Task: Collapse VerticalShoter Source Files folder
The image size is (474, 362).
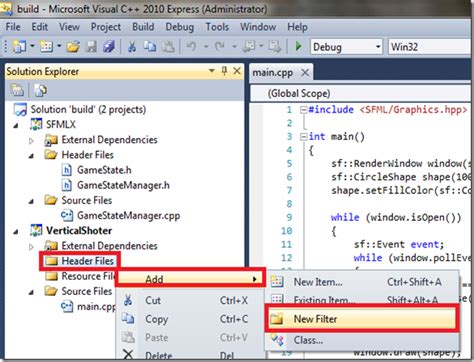Action: pos(31,292)
